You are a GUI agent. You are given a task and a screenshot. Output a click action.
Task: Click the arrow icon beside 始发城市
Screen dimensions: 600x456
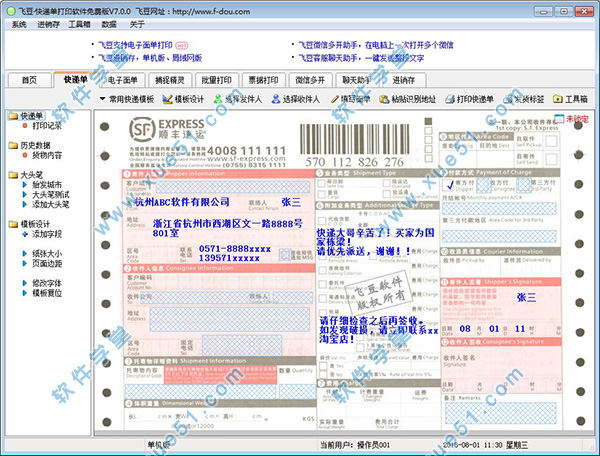[x=25, y=184]
